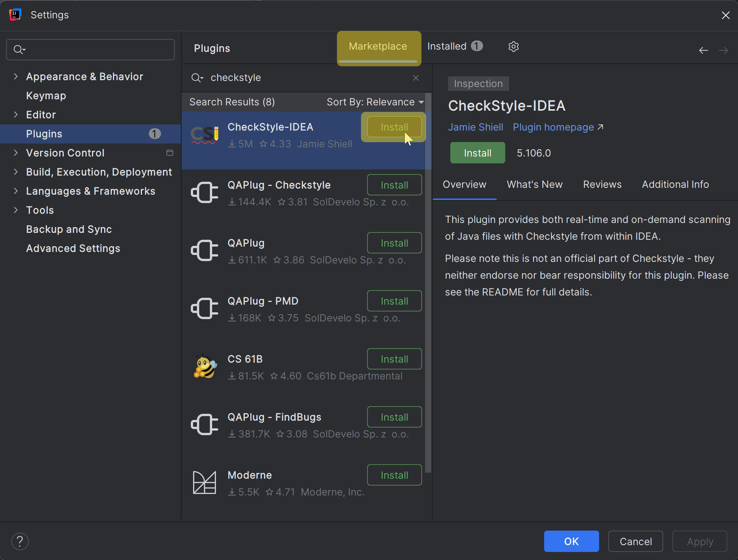Install the QAPlug plugin

point(394,243)
